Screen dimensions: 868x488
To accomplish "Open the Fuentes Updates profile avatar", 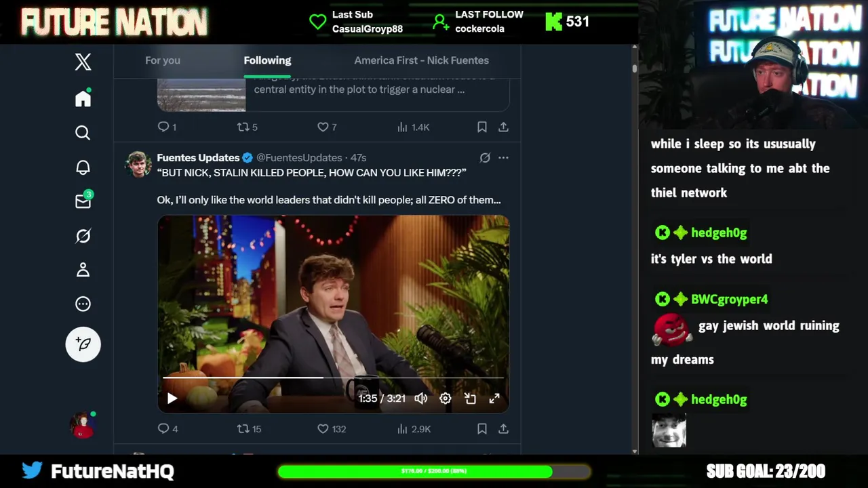I will (138, 164).
